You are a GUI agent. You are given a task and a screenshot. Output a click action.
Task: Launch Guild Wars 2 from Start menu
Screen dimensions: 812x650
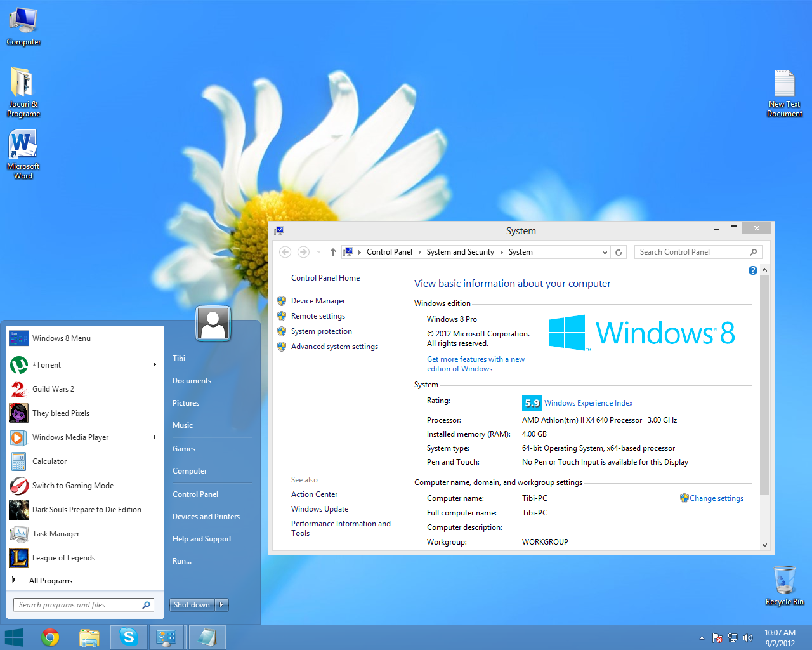click(x=84, y=389)
